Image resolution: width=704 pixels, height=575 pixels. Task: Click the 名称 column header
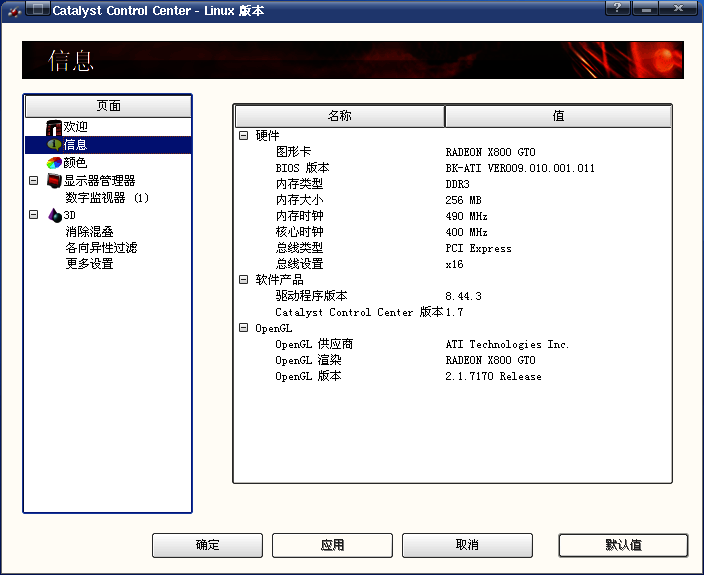click(340, 116)
